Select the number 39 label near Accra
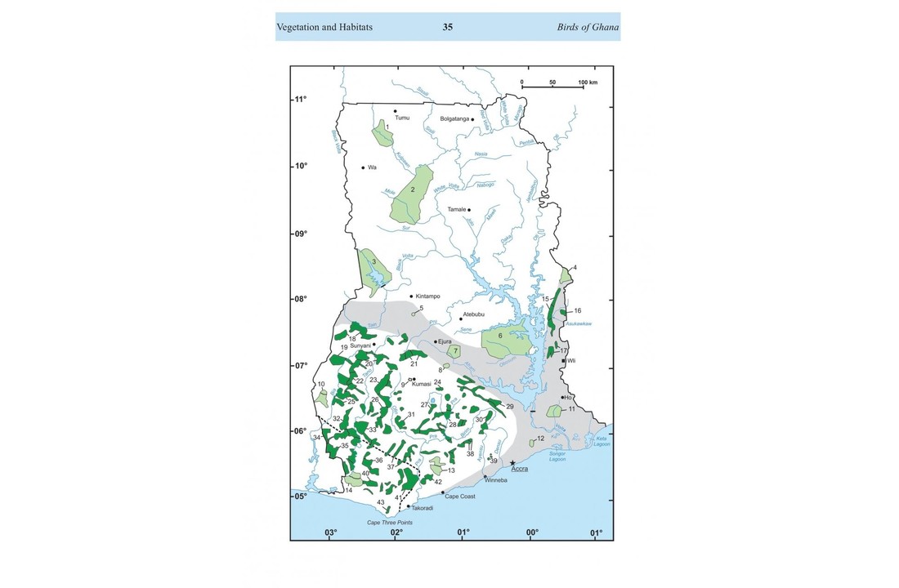The height and width of the screenshot is (588, 899). pyautogui.click(x=494, y=461)
